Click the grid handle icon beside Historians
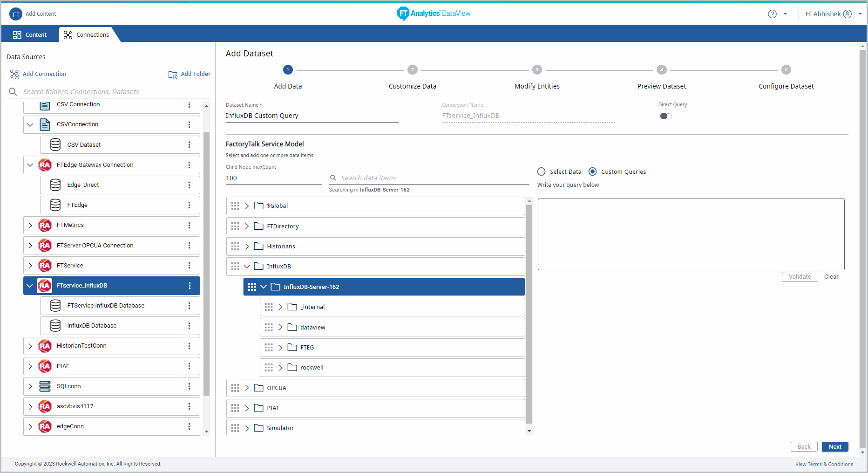868x473 pixels. 235,247
